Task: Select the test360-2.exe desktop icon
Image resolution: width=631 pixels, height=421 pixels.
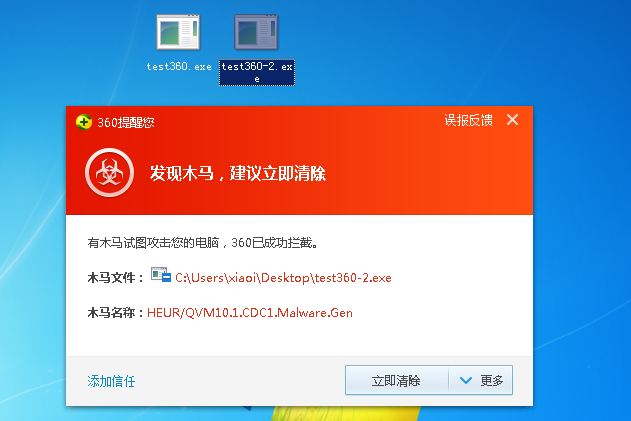Action: [256, 32]
